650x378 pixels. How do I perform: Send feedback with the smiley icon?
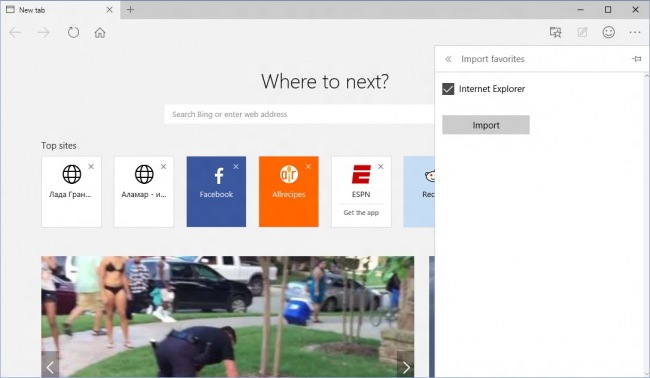tap(609, 32)
